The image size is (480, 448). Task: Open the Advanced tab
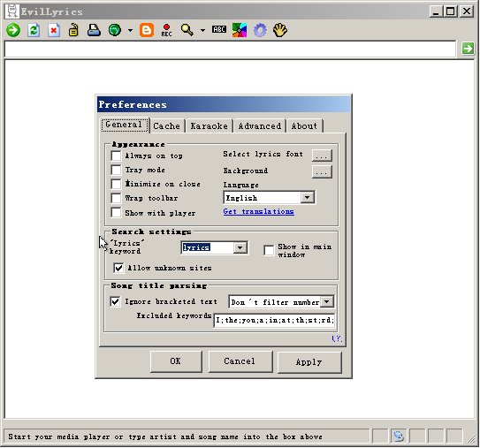tap(260, 126)
